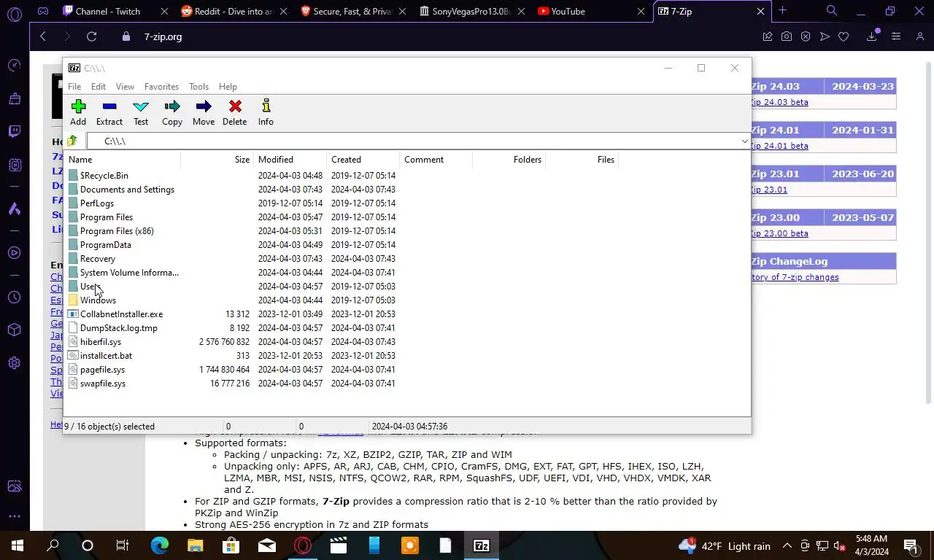Sort file list by Name column
The width and height of the screenshot is (934, 560).
coord(123,160)
